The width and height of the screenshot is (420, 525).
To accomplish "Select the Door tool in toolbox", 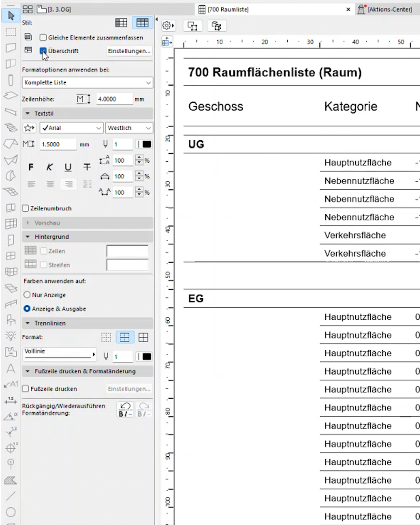I will click(x=11, y=240).
